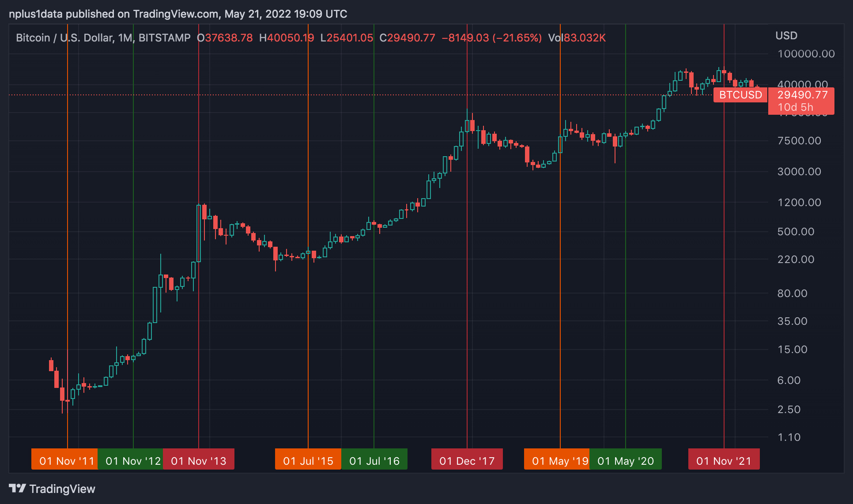Expand the Vol 83.032K volume readout
Viewport: 853px width, 504px height.
(577, 38)
